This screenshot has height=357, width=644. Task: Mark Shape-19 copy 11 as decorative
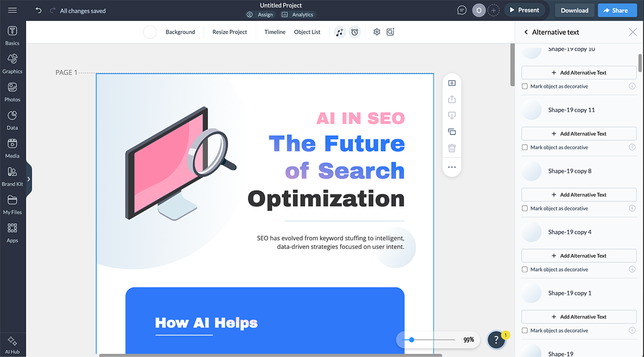[524, 147]
